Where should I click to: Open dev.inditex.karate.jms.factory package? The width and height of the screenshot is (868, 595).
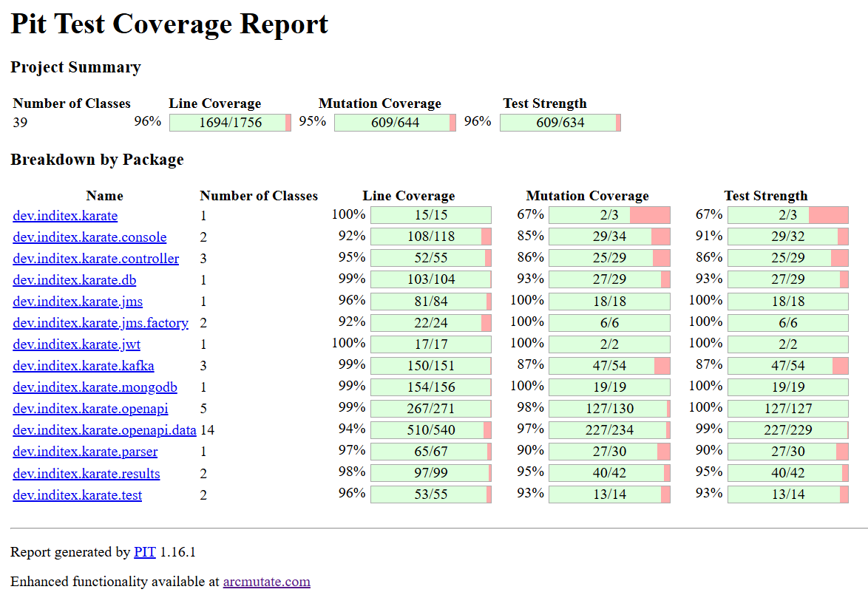tap(101, 323)
